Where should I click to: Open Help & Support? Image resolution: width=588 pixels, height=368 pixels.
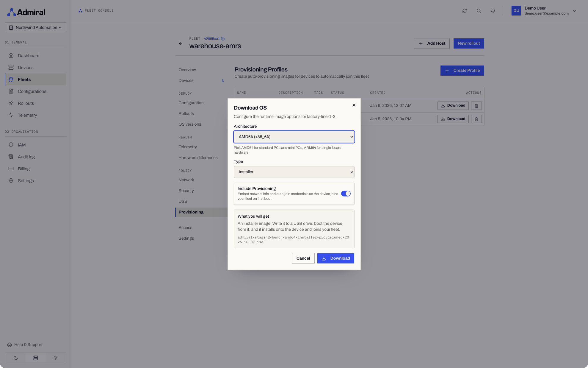pyautogui.click(x=25, y=345)
